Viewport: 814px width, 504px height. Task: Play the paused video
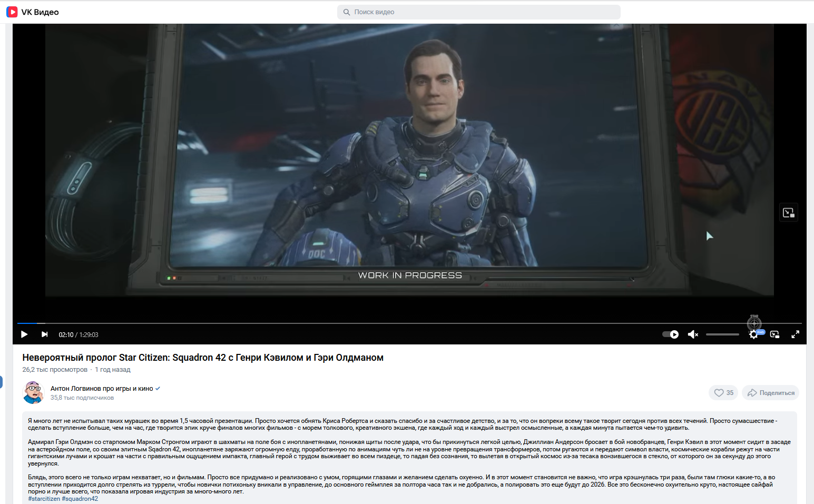[24, 334]
